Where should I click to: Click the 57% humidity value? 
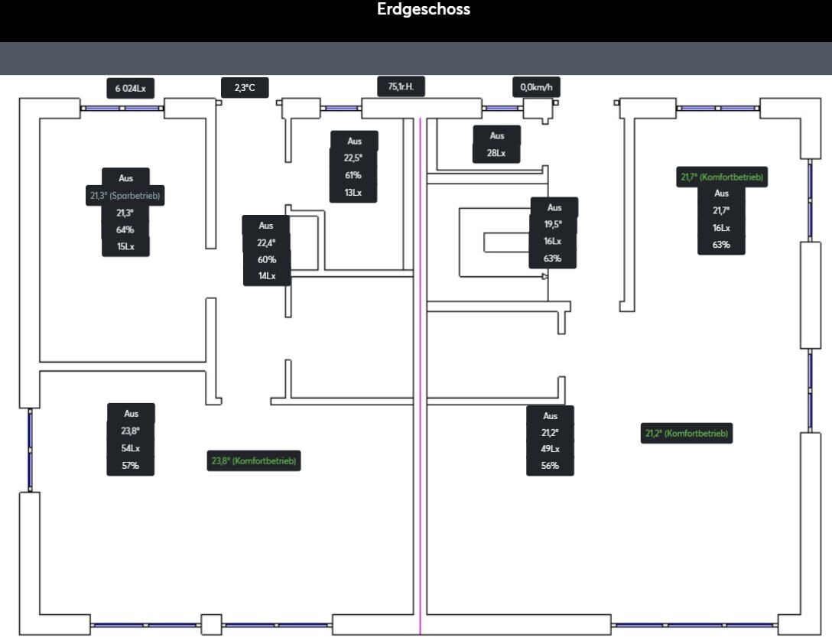[x=131, y=466]
